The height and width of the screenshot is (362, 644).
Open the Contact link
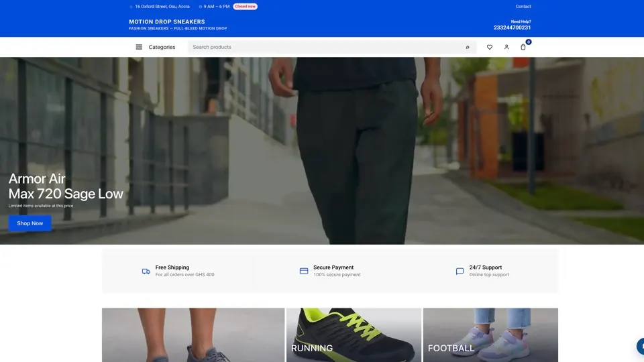523,7
